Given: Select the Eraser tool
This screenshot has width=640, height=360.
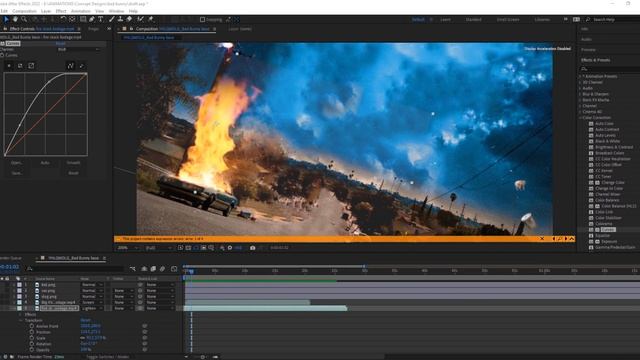Looking at the screenshot, I should 129,19.
